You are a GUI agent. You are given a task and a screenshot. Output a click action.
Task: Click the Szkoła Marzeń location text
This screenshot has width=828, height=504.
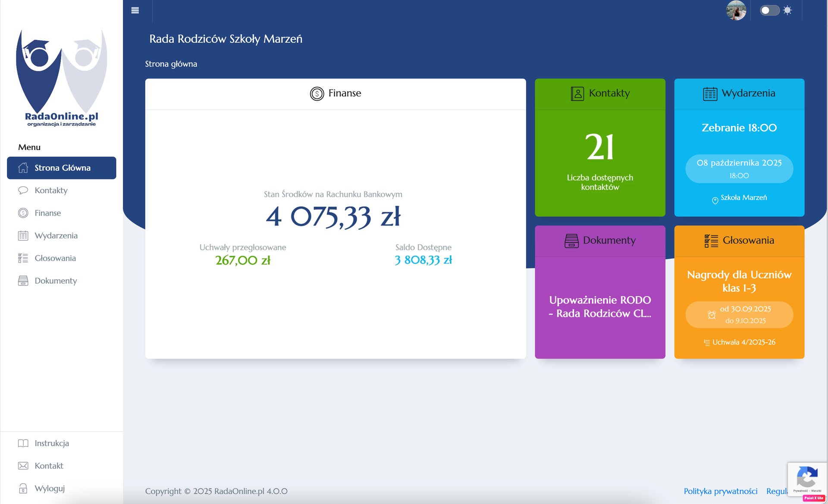coord(744,197)
